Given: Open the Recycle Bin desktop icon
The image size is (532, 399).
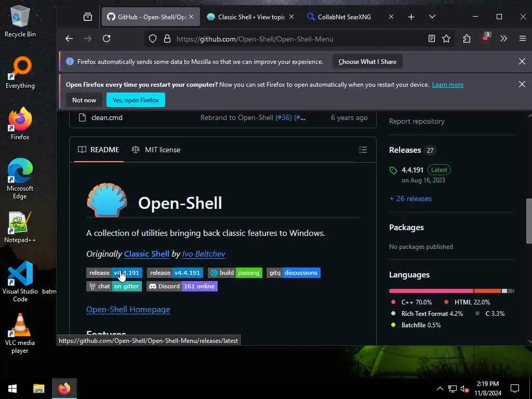Looking at the screenshot, I should [20, 21].
